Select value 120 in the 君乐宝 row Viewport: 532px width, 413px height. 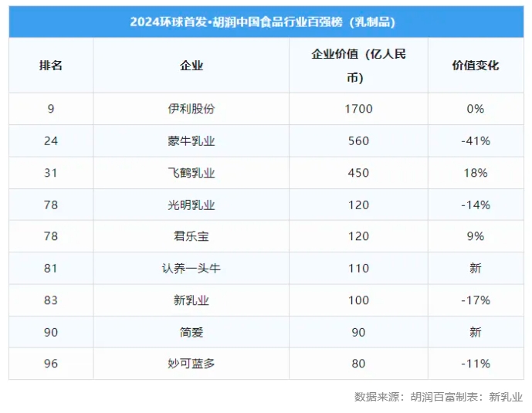tap(358, 236)
